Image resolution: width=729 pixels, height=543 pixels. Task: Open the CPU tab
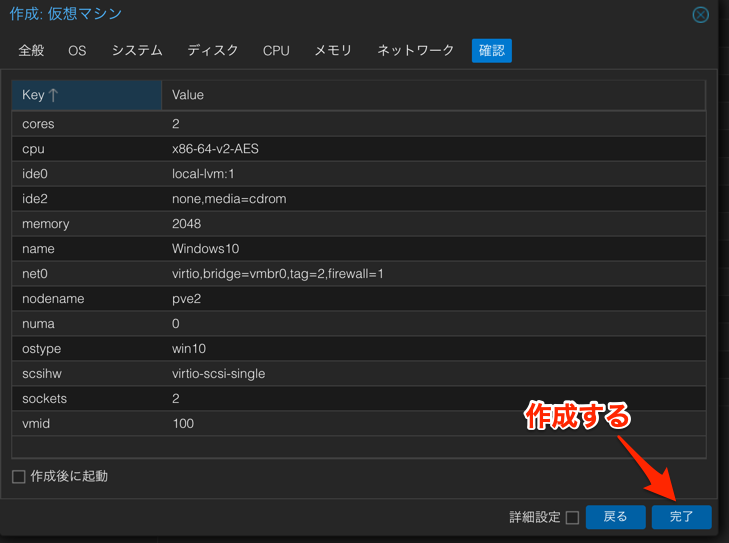pyautogui.click(x=276, y=51)
